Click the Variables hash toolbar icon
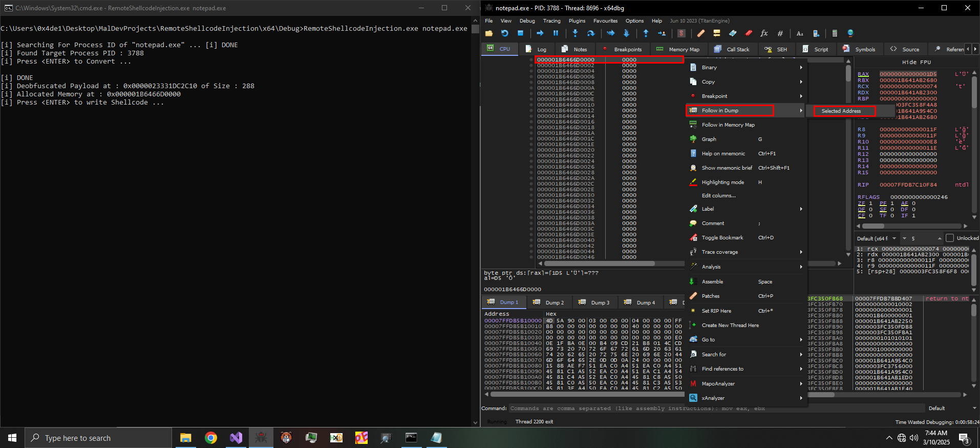The image size is (980, 448). click(x=780, y=33)
